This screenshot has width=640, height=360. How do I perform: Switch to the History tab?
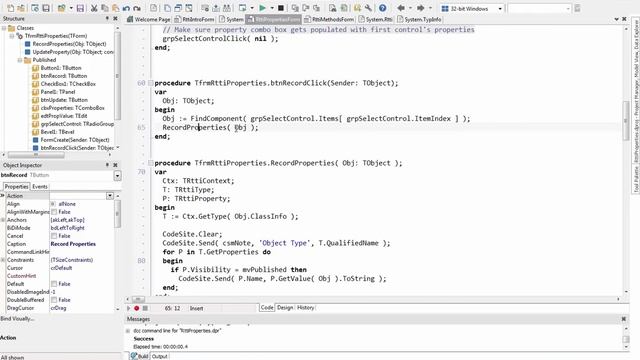coord(306,308)
